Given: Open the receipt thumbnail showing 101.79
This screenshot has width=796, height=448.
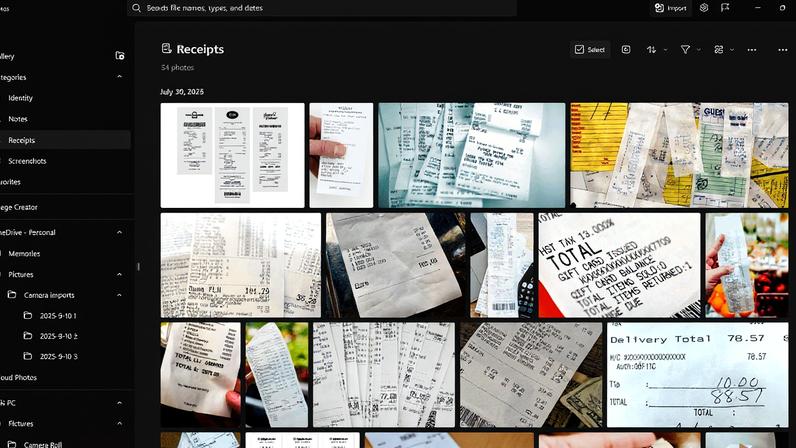Looking at the screenshot, I should (x=241, y=265).
